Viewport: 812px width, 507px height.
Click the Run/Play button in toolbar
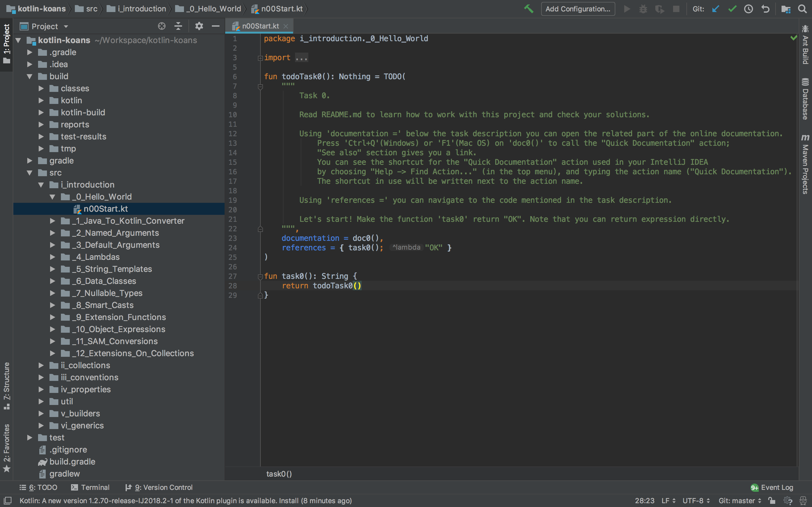[627, 9]
